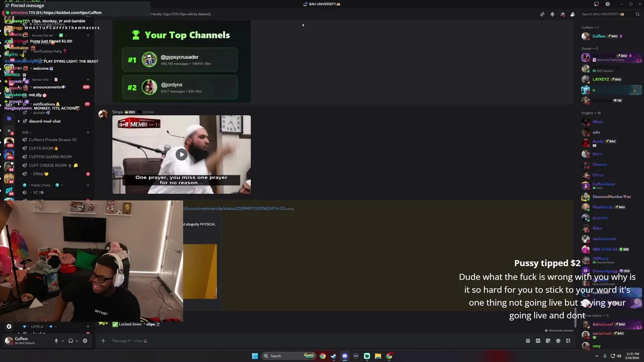
Task: Open User Settings gear
Action: [x=85, y=341]
